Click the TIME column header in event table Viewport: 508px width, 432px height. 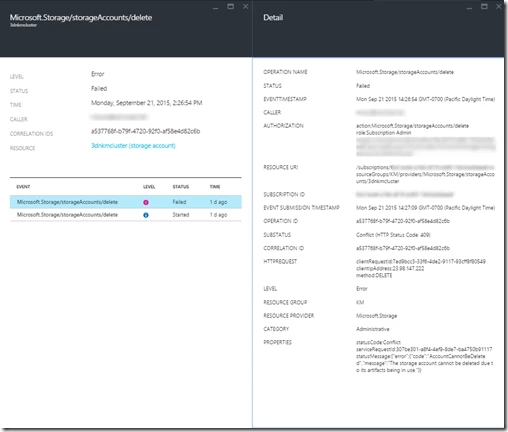[x=215, y=187]
